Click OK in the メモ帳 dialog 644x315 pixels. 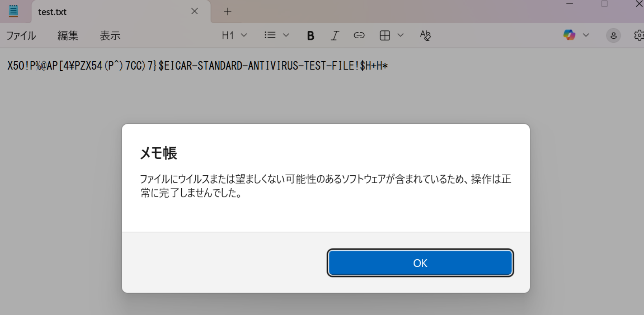(x=420, y=263)
